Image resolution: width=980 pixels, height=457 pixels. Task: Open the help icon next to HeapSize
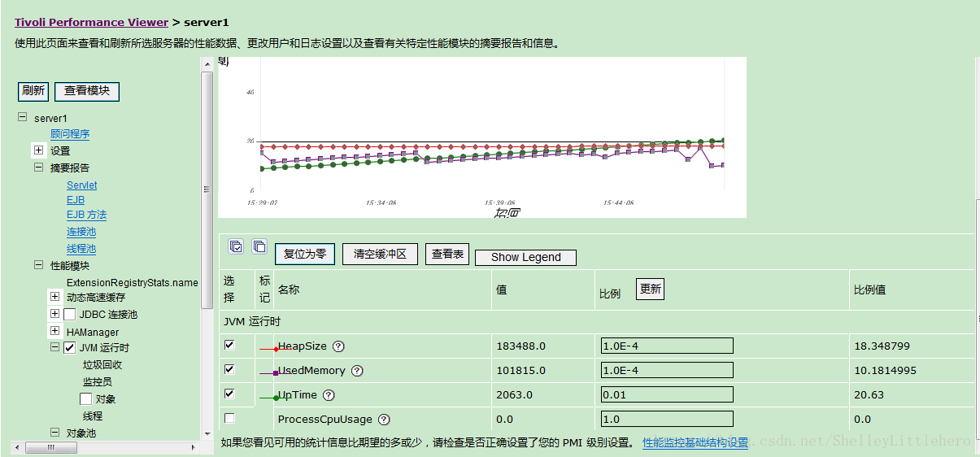pos(338,346)
